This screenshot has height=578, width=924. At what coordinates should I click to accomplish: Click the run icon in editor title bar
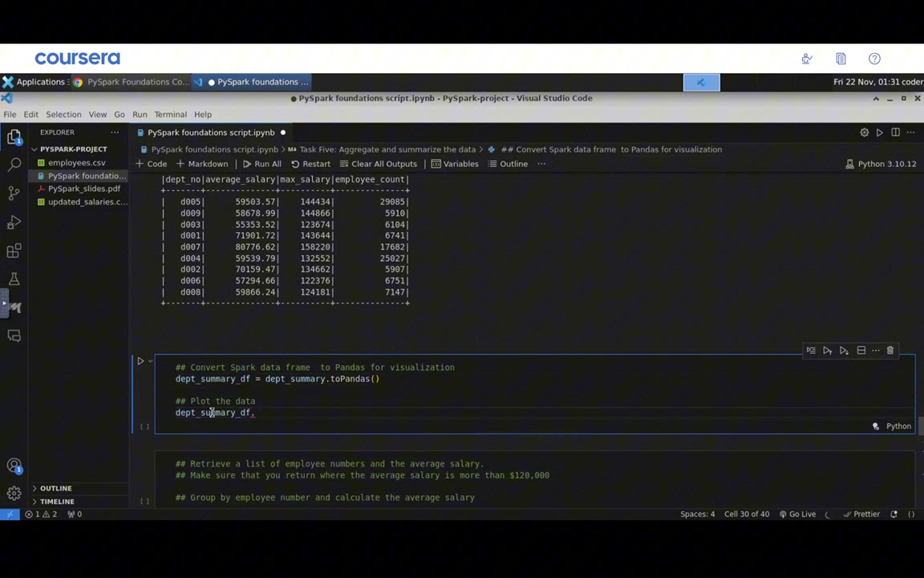point(879,132)
